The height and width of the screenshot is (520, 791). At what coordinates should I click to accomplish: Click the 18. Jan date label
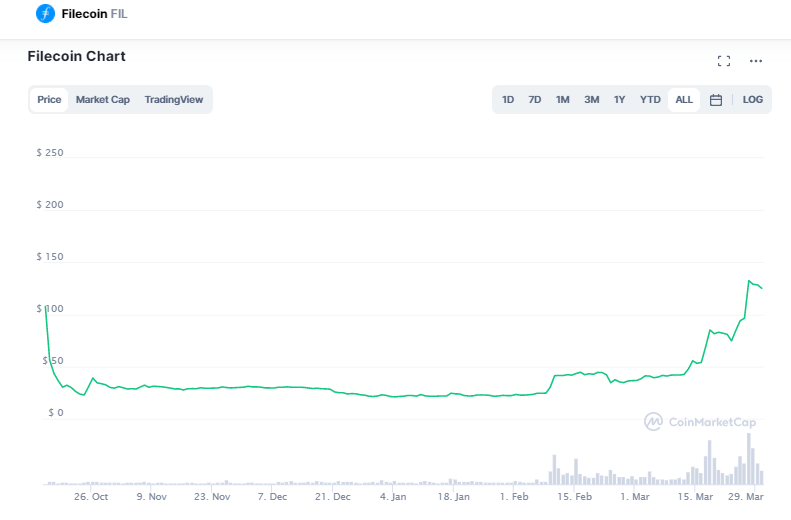coord(454,496)
